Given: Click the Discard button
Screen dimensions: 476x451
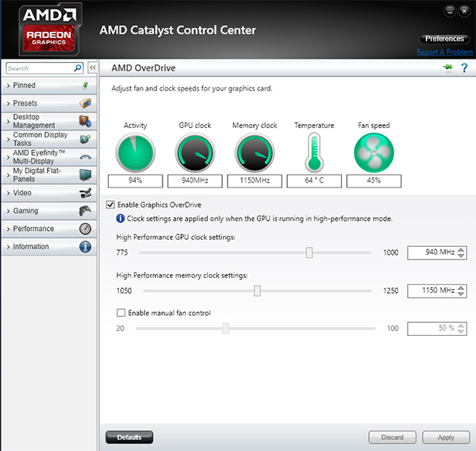Looking at the screenshot, I should point(392,438).
